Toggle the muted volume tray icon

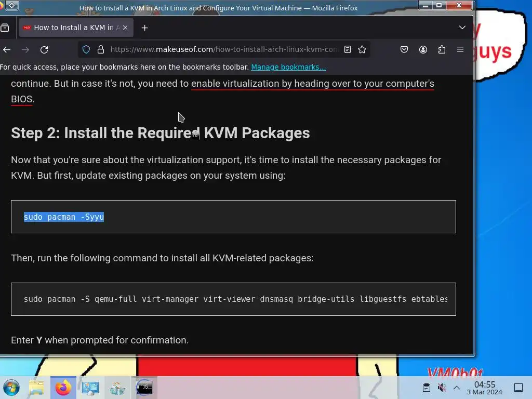pos(442,388)
